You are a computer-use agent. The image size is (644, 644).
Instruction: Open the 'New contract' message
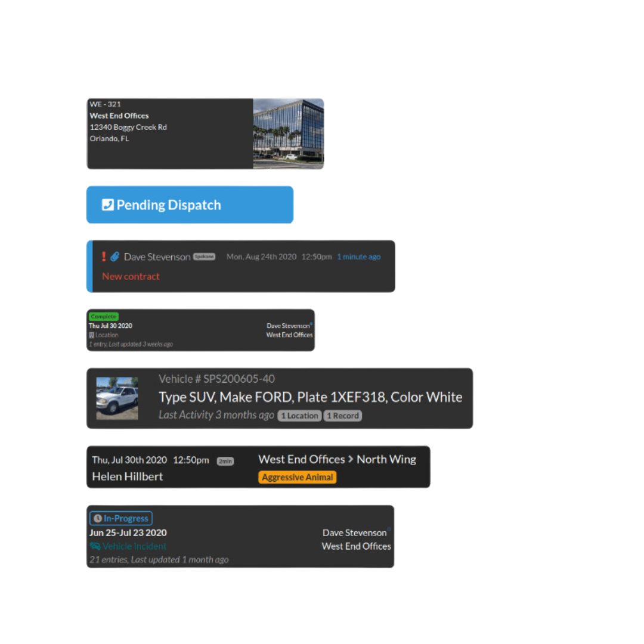131,276
